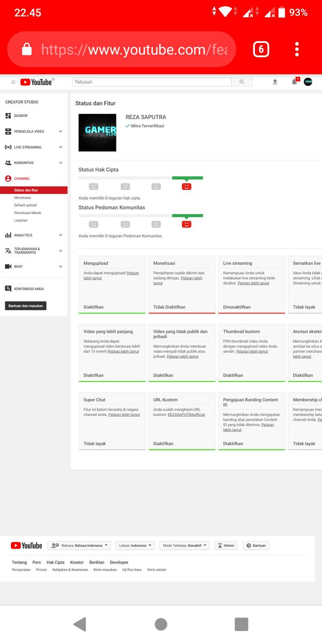Image resolution: width=322 pixels, height=644 pixels.
Task: Click the Bantuan dan masukan button
Action: 26,306
